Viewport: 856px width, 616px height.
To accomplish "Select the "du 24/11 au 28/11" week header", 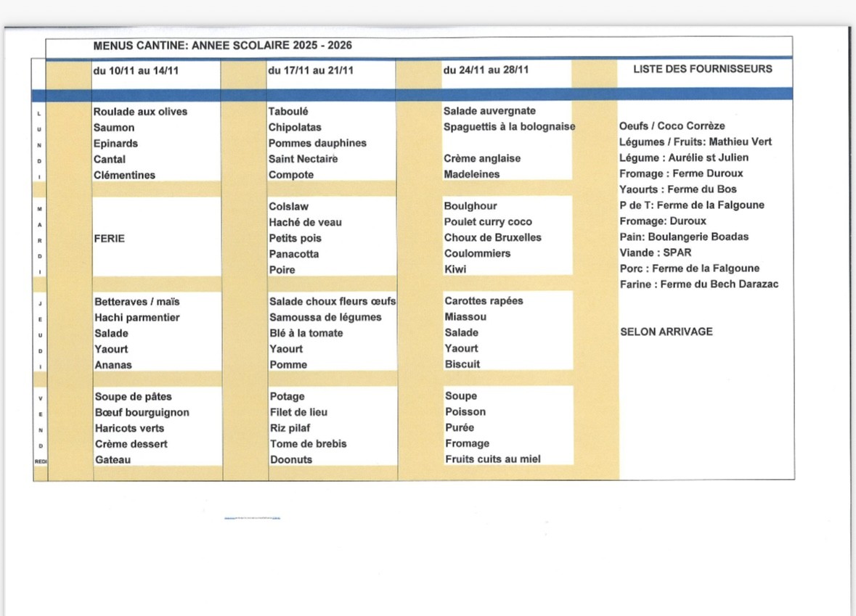I will [x=486, y=70].
